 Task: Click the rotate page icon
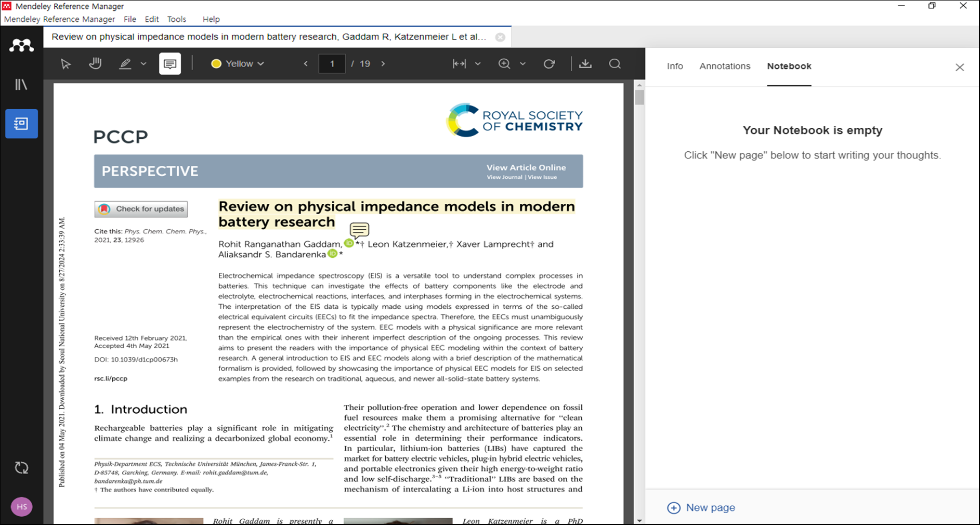(x=549, y=63)
